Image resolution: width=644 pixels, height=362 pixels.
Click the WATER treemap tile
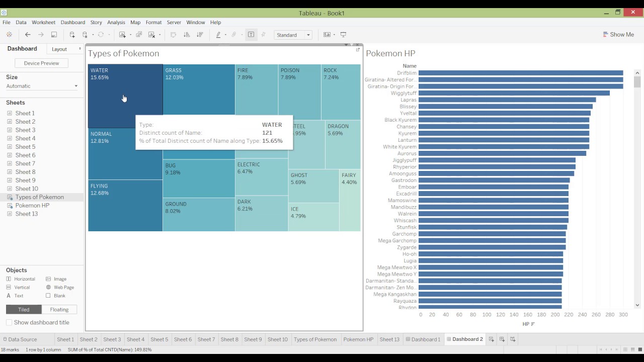(x=125, y=96)
